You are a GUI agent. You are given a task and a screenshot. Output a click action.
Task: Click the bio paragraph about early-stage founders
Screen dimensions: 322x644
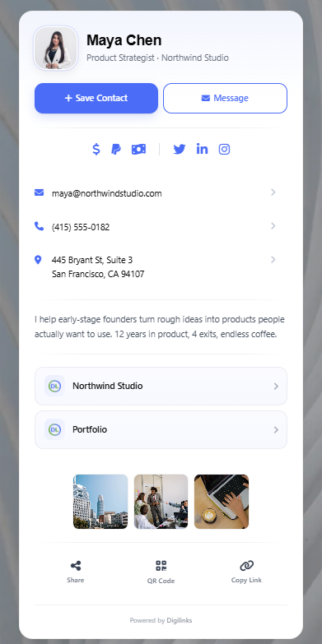pos(160,327)
